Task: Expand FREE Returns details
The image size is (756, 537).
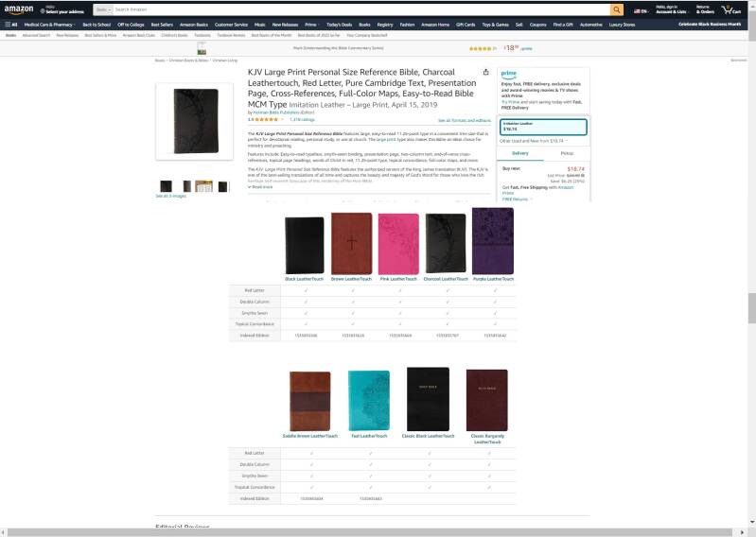Action: pyautogui.click(x=518, y=199)
